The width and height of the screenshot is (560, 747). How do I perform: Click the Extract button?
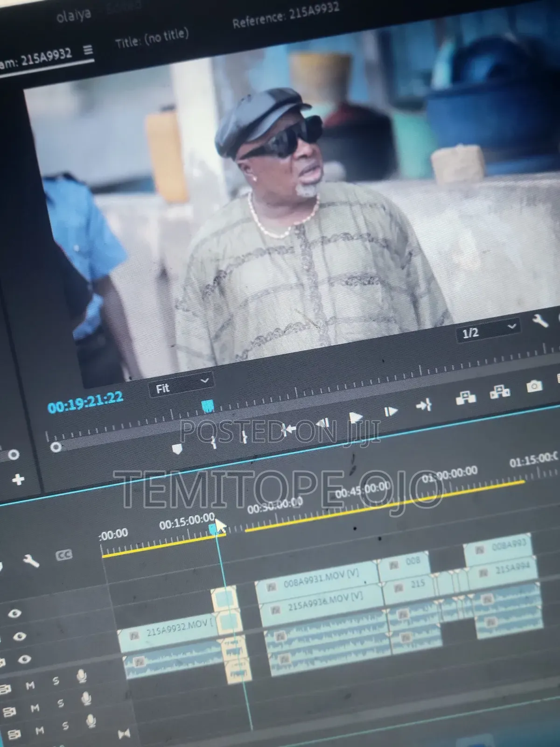tap(500, 391)
